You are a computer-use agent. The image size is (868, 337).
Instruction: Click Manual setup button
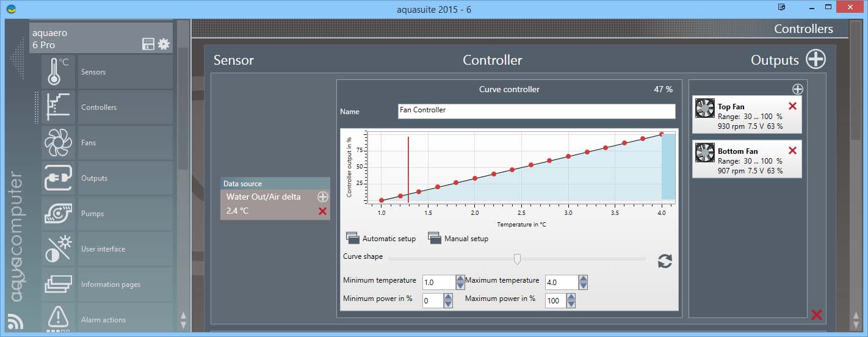coord(458,238)
